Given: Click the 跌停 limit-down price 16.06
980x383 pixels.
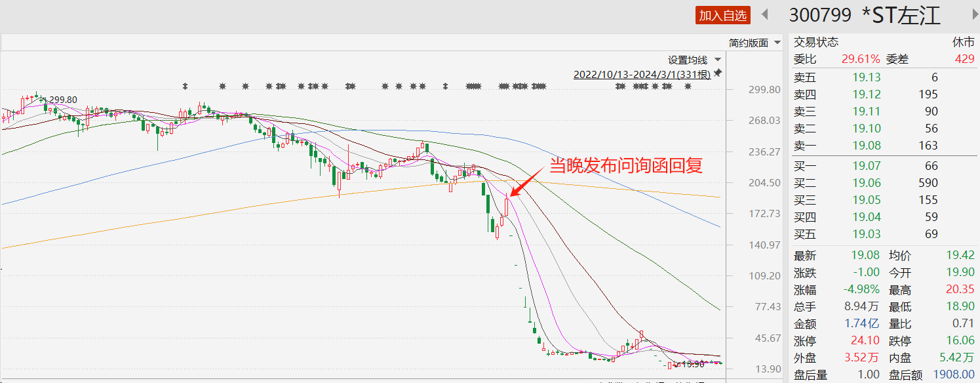Looking at the screenshot, I should tap(960, 341).
